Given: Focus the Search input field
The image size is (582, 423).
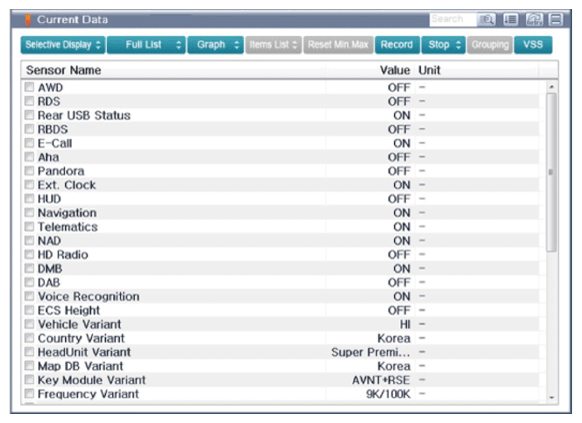Looking at the screenshot, I should click(453, 19).
